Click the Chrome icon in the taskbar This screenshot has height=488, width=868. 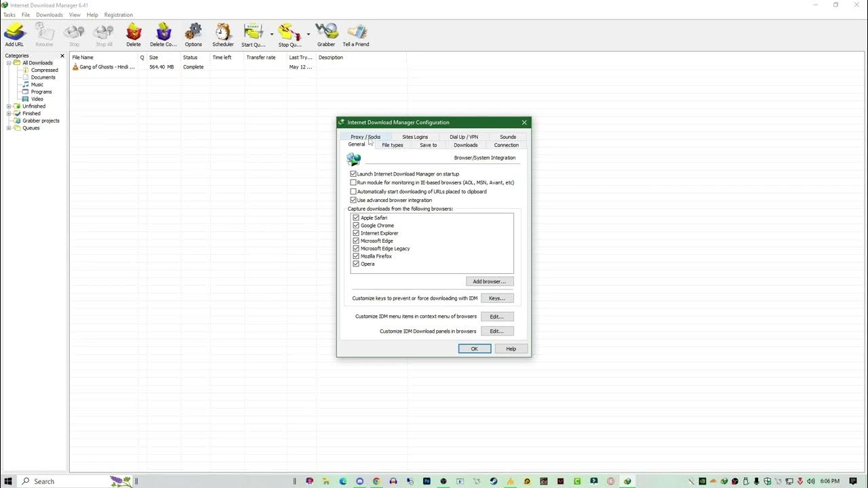click(376, 481)
